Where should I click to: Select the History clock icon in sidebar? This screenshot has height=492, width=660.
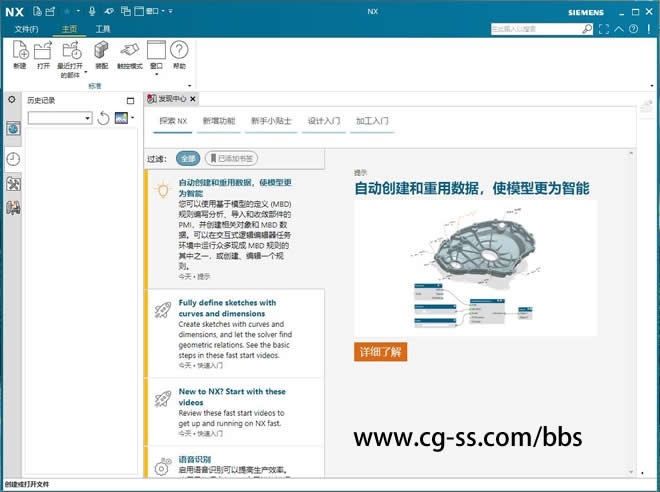click(13, 159)
